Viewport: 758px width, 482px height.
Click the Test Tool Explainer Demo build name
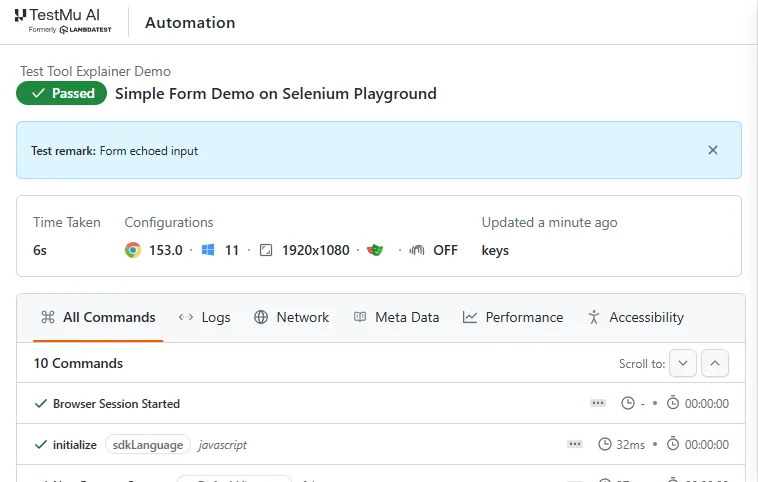(x=95, y=72)
